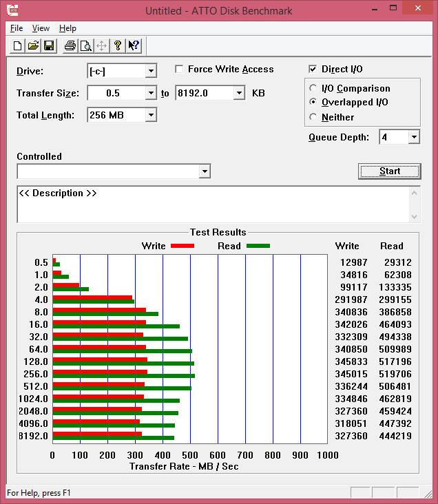438x504 pixels.
Task: Click the Description scrollbar up arrow
Action: click(414, 193)
